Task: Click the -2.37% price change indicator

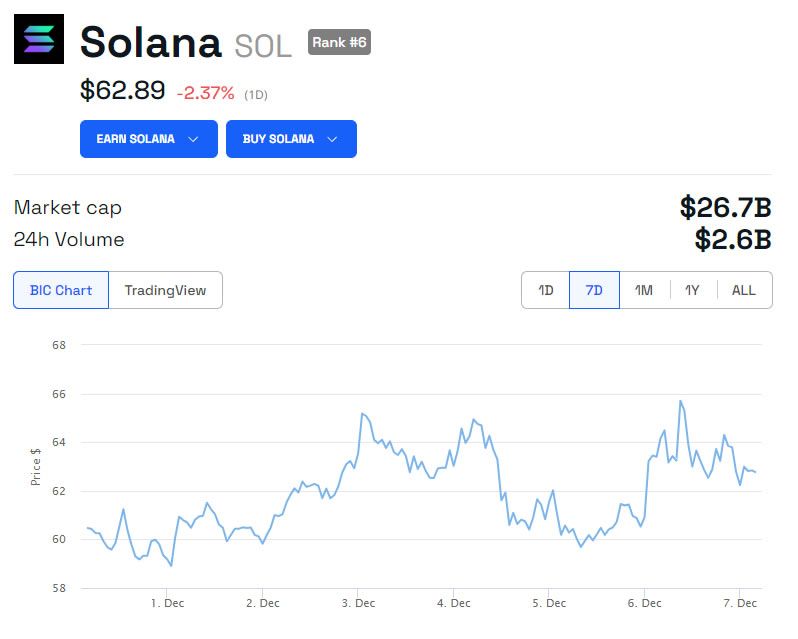Action: (x=205, y=93)
